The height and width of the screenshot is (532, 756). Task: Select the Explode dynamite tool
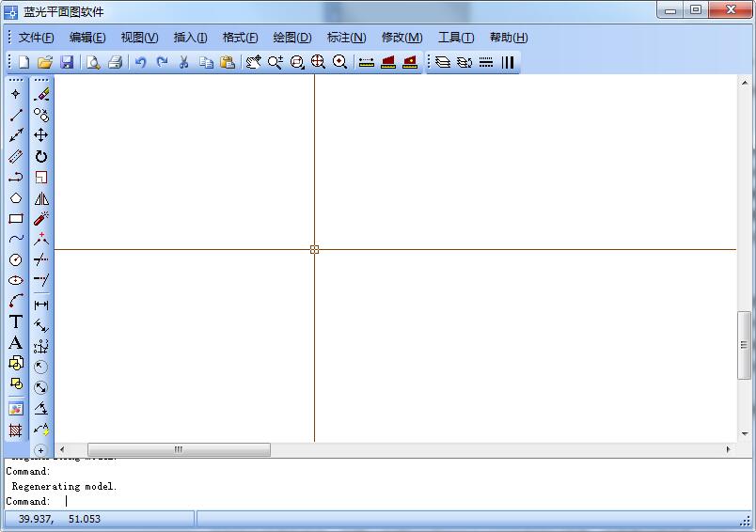pos(41,219)
